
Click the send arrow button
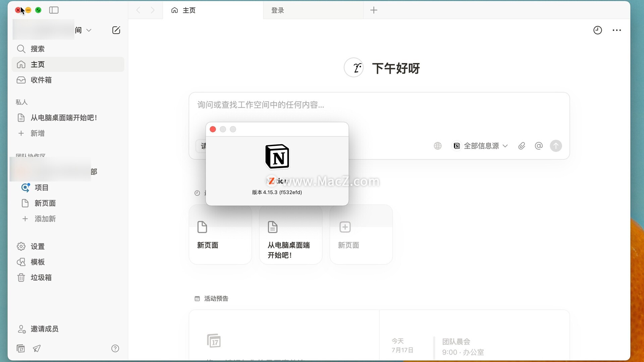556,146
